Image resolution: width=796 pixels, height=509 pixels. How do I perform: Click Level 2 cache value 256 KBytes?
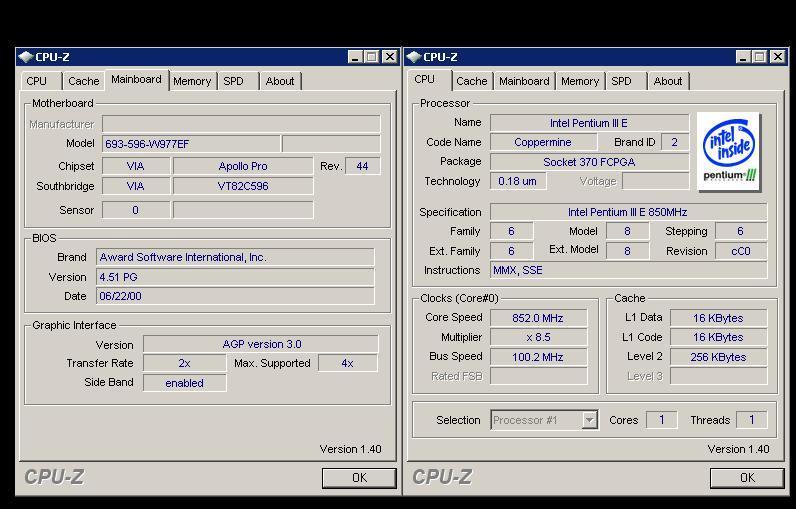point(718,357)
